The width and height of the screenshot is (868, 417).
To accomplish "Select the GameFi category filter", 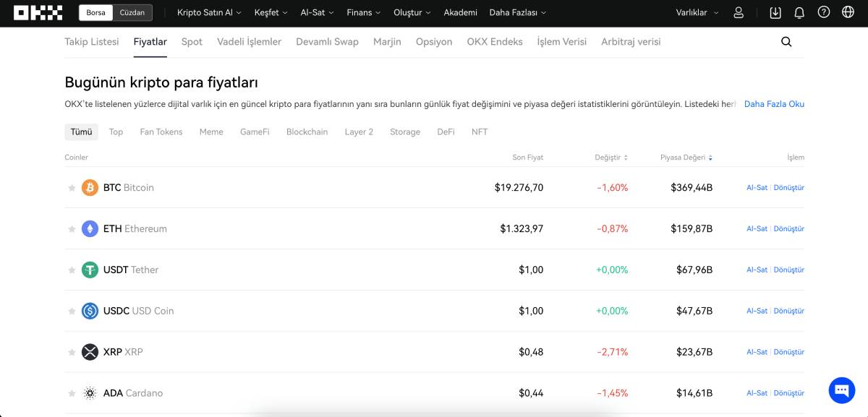I will tap(255, 132).
